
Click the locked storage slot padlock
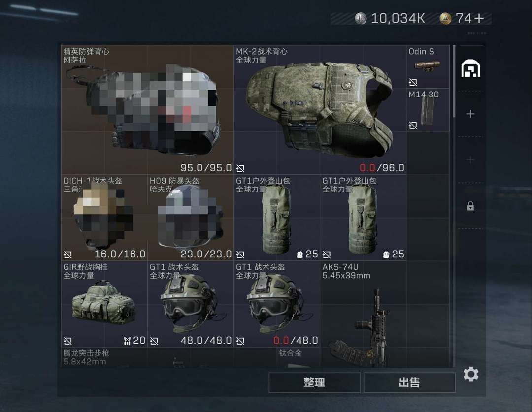coord(470,206)
